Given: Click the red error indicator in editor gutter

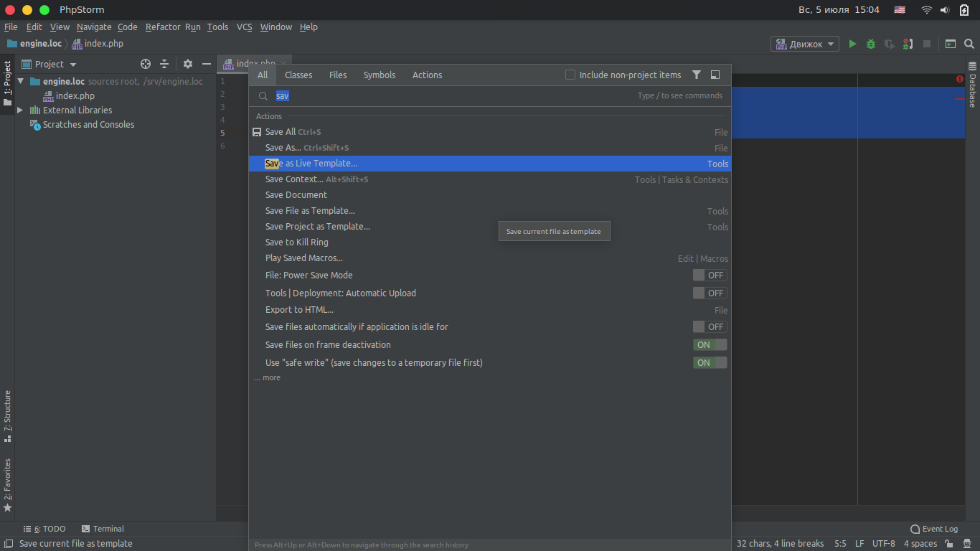Looking at the screenshot, I should pos(960,79).
